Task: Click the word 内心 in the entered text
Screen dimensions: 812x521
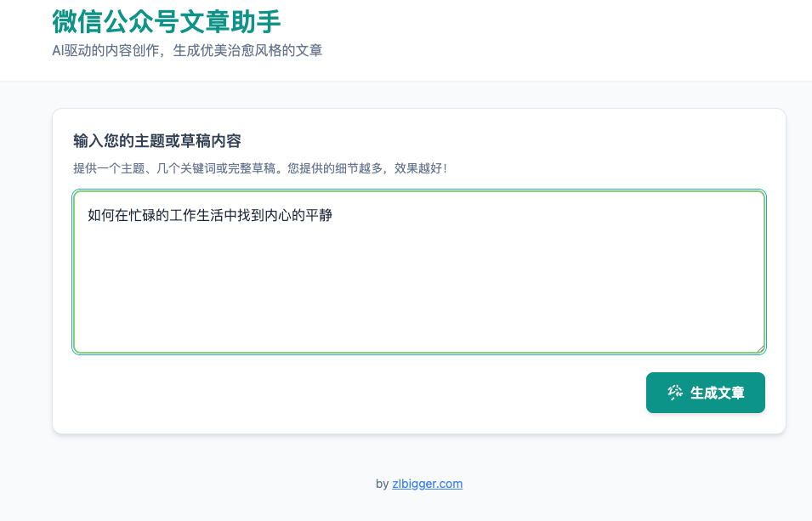Action: (x=277, y=216)
